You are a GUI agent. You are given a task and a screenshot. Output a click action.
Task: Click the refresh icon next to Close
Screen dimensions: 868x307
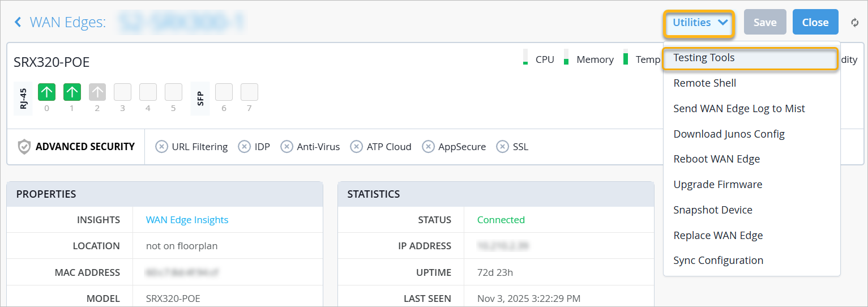click(855, 23)
